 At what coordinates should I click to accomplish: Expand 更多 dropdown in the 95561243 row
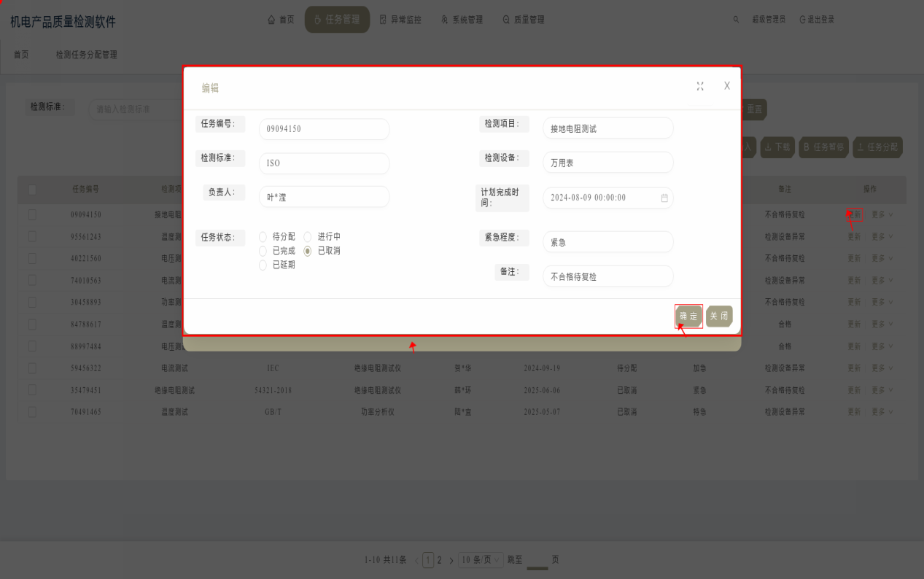pos(882,237)
